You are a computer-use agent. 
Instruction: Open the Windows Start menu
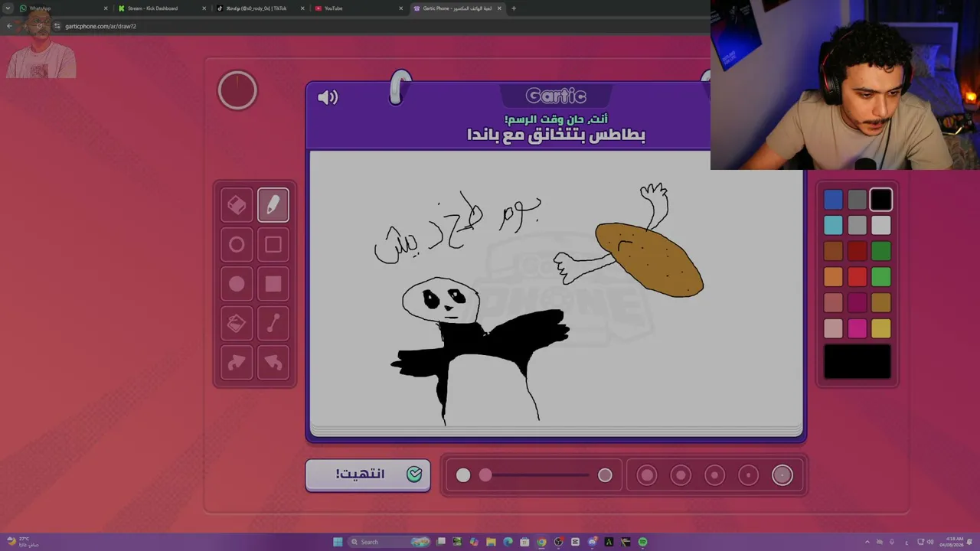pos(338,542)
